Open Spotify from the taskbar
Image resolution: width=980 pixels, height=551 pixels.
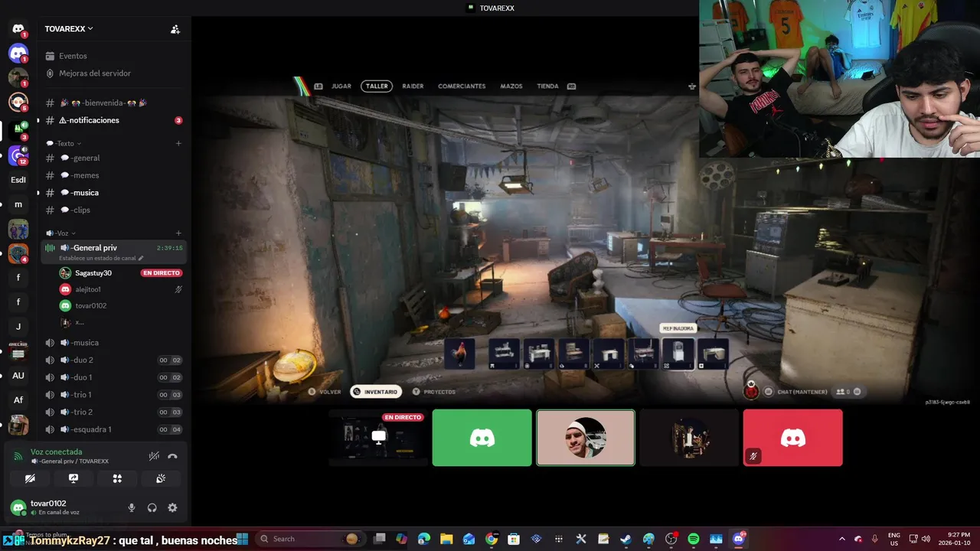pos(694,539)
